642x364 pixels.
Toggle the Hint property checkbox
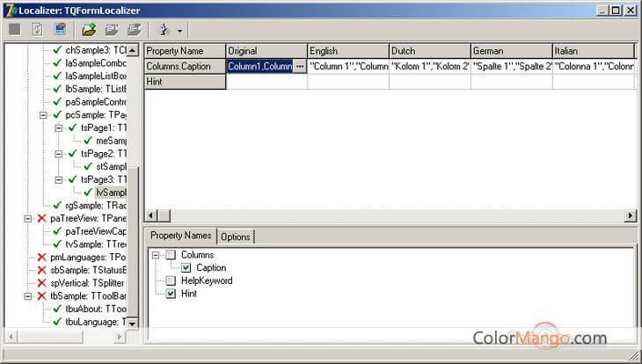(x=171, y=294)
